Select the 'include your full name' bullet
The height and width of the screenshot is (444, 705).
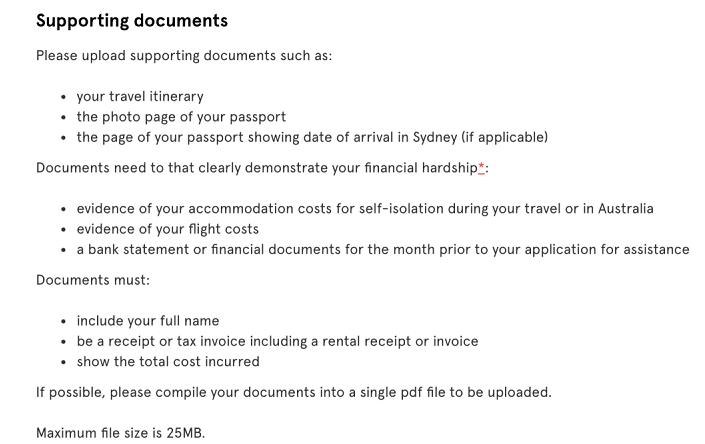point(148,321)
